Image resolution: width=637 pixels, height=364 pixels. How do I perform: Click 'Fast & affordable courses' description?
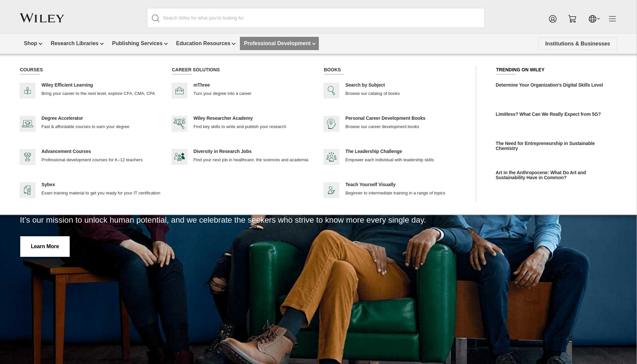point(85,127)
